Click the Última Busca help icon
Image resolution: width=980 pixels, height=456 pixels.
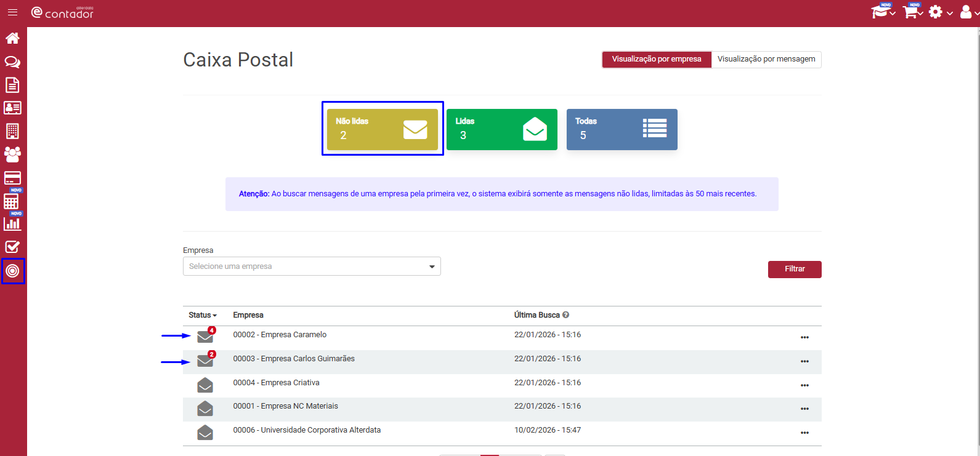[565, 315]
